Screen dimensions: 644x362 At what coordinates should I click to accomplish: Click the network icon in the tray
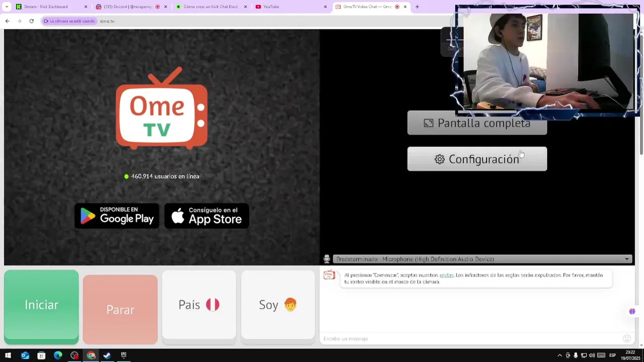pos(584,355)
